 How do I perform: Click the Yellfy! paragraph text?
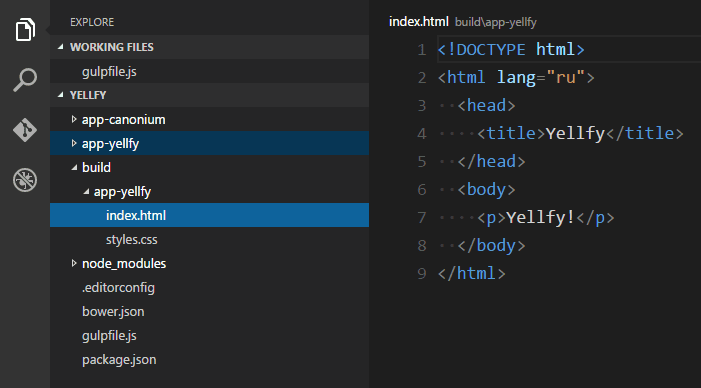tap(541, 217)
